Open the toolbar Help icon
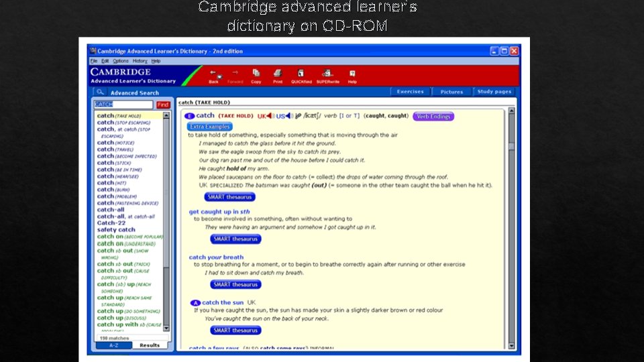Image resolution: width=644 pixels, height=362 pixels. [x=352, y=76]
